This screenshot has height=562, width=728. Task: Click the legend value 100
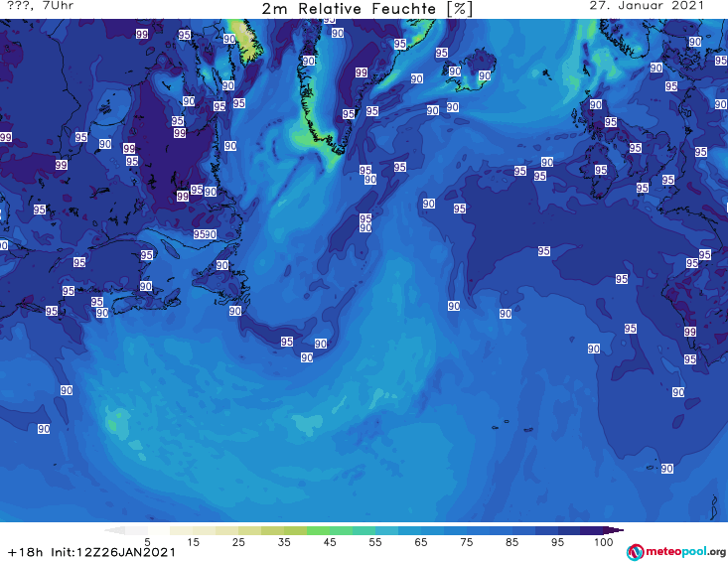(604, 541)
